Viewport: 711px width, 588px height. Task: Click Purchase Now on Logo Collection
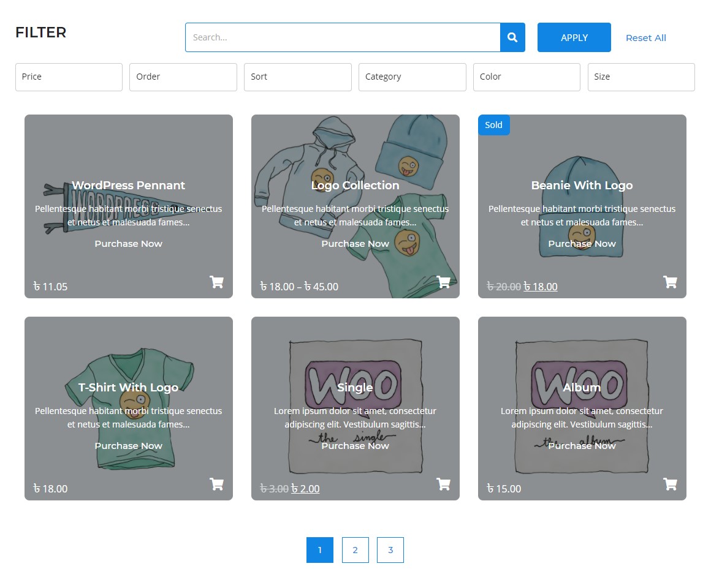(x=355, y=244)
